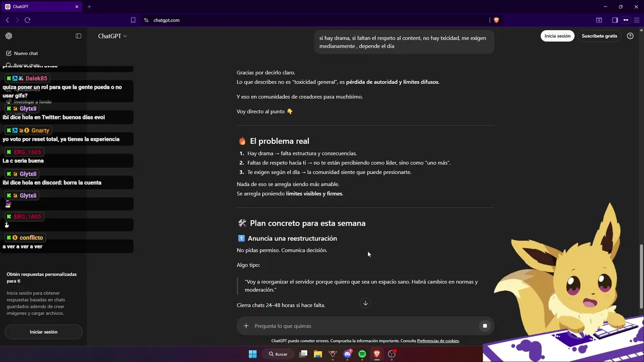
Task: Open File Explorer from the taskbar
Action: point(318,354)
